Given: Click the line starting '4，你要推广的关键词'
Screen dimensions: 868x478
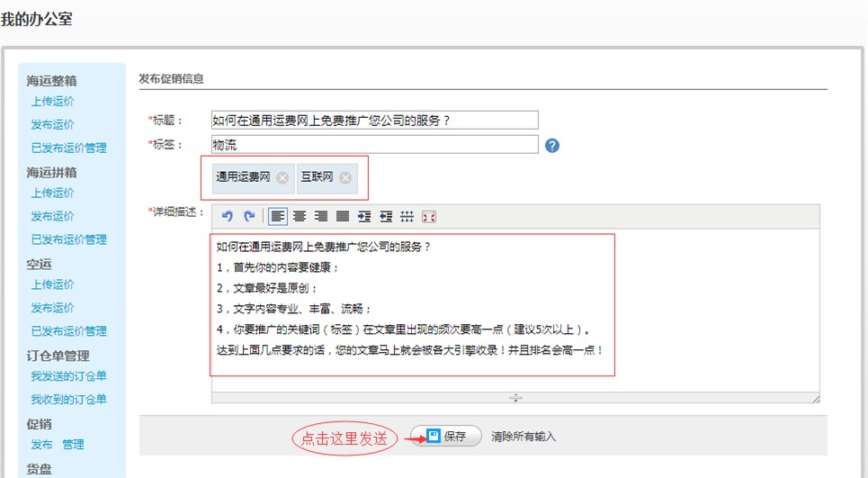Looking at the screenshot, I should (404, 329).
